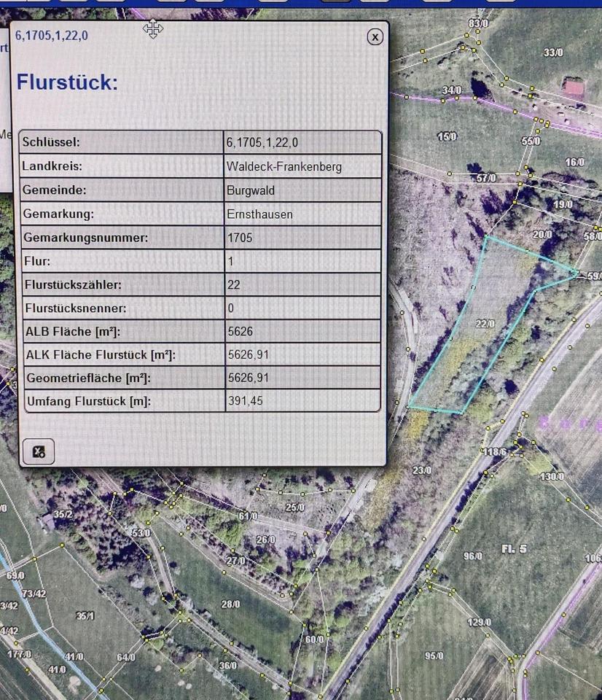This screenshot has width=602, height=700.
Task: Select the Schlüssel value 6,1705,1,22,0 cell
Action: [302, 142]
